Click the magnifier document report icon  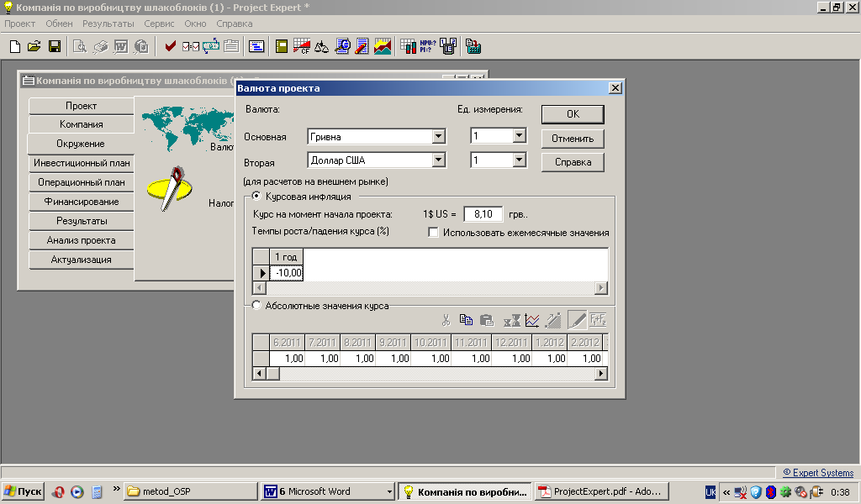pyautogui.click(x=342, y=46)
